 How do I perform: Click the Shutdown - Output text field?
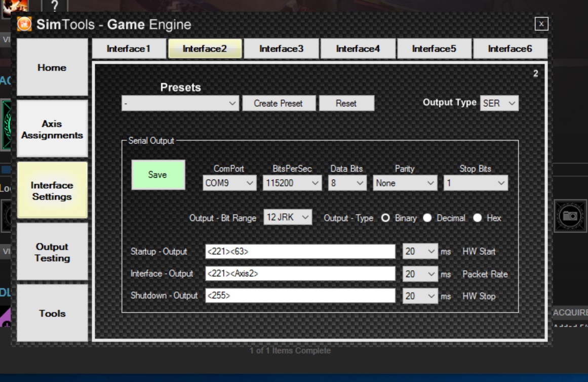(300, 295)
